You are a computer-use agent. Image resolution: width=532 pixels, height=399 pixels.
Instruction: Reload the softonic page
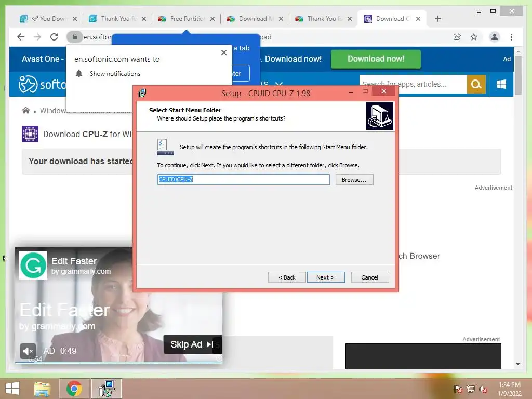(x=54, y=37)
